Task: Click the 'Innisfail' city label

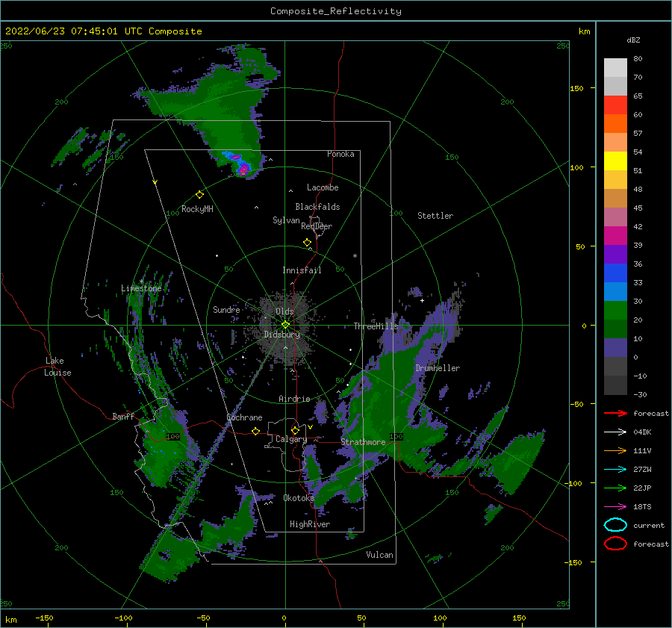Action: coord(302,270)
